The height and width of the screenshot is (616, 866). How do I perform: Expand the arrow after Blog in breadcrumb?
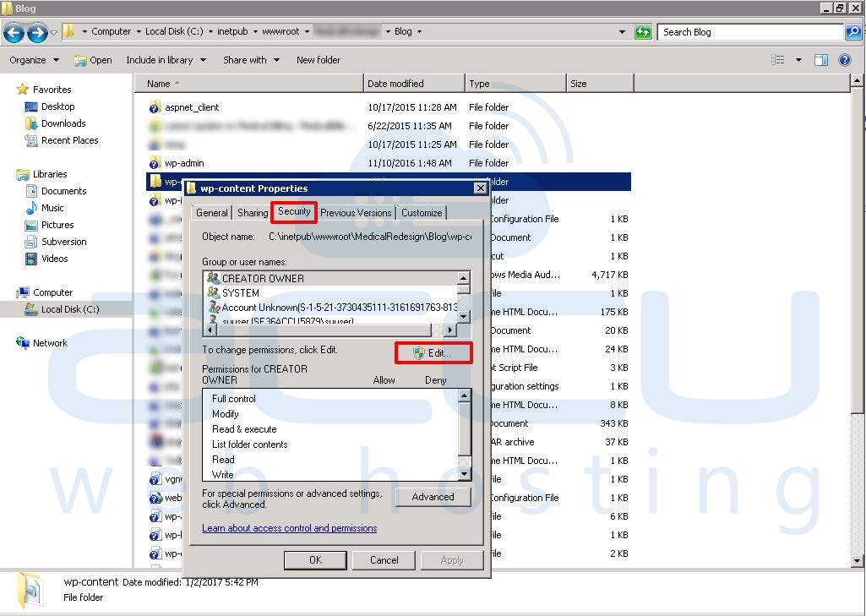coord(419,31)
